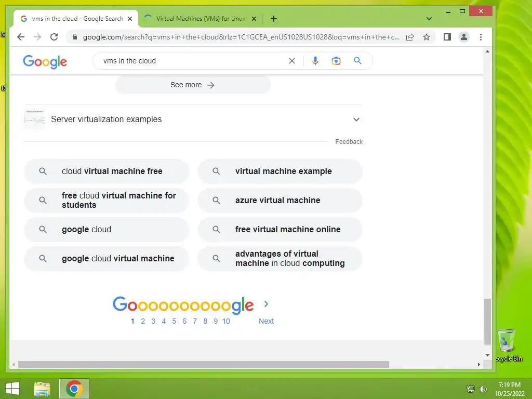The width and height of the screenshot is (532, 399).
Task: Open the volume speaker icon in tray
Action: [x=483, y=389]
